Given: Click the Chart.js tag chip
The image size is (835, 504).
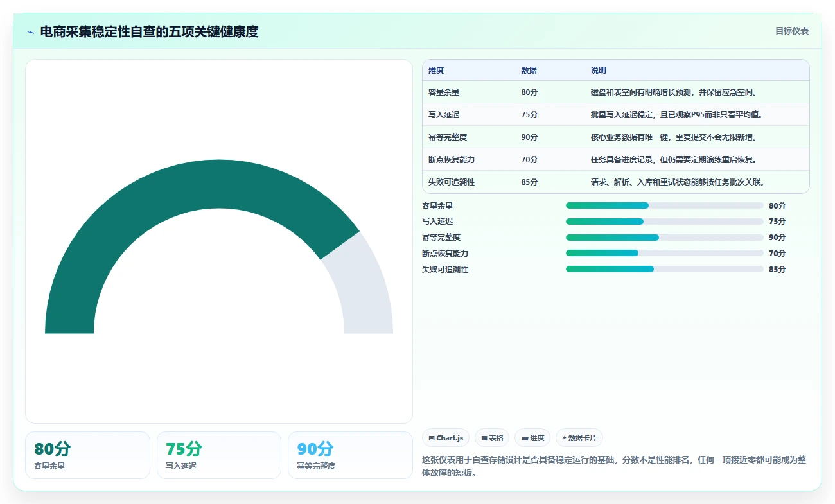Looking at the screenshot, I should point(446,438).
